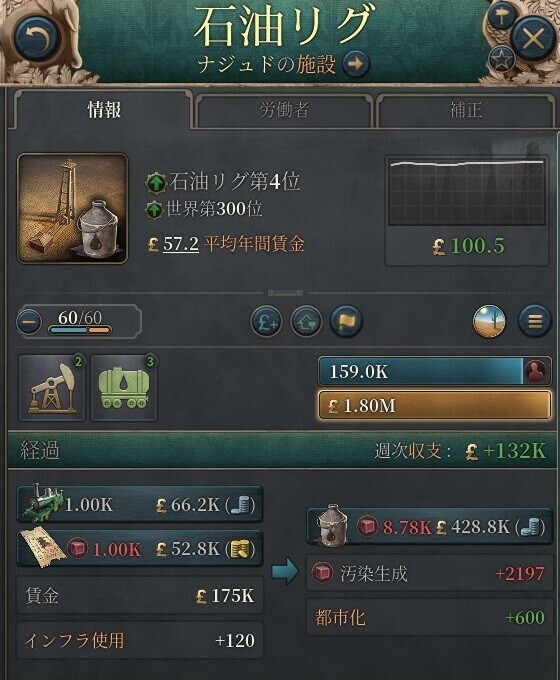Toggle the favorite star icon
Screen dimensions: 560x680
502,60
